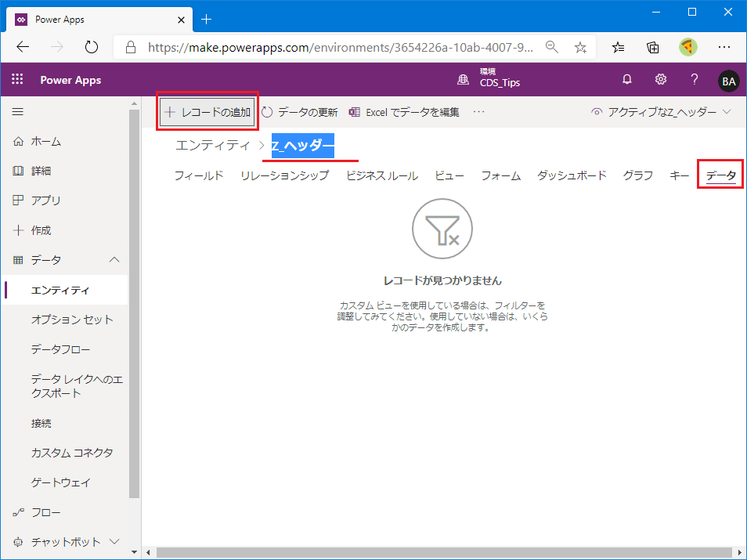Collapse the left navigation hamburger menu

[x=18, y=111]
